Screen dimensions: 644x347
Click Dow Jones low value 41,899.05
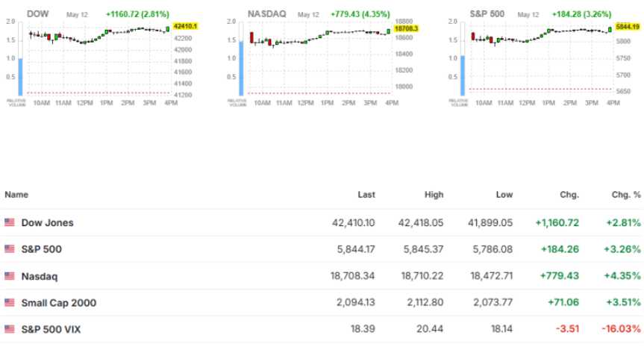coord(490,222)
